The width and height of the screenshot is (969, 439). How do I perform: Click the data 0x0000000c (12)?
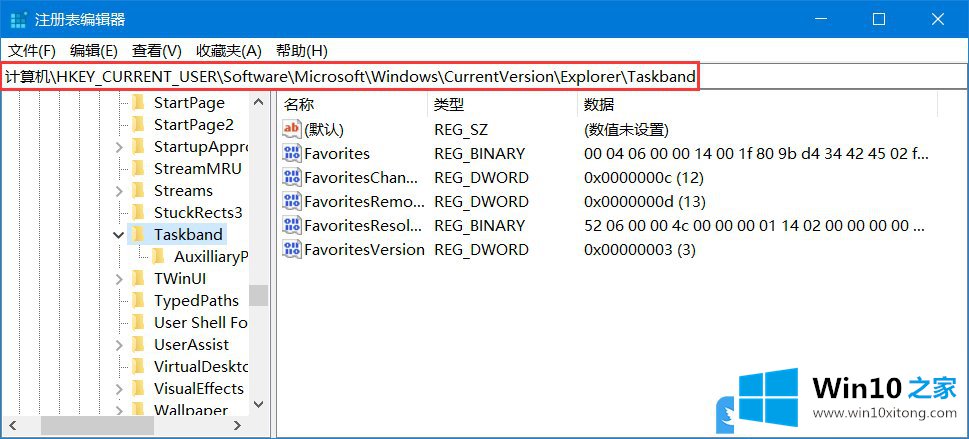[x=644, y=177]
